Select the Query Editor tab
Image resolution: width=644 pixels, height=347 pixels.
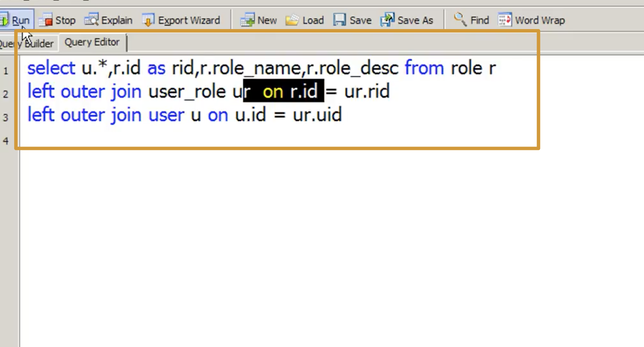pos(92,42)
